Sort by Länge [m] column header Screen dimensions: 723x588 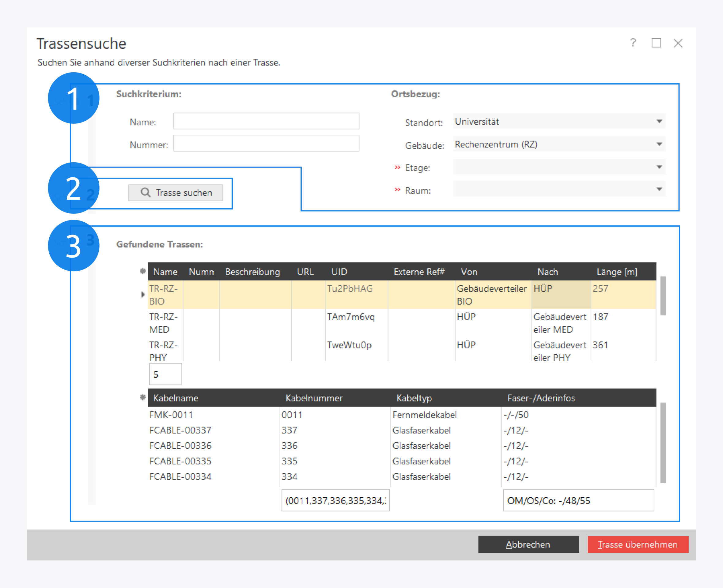617,272
